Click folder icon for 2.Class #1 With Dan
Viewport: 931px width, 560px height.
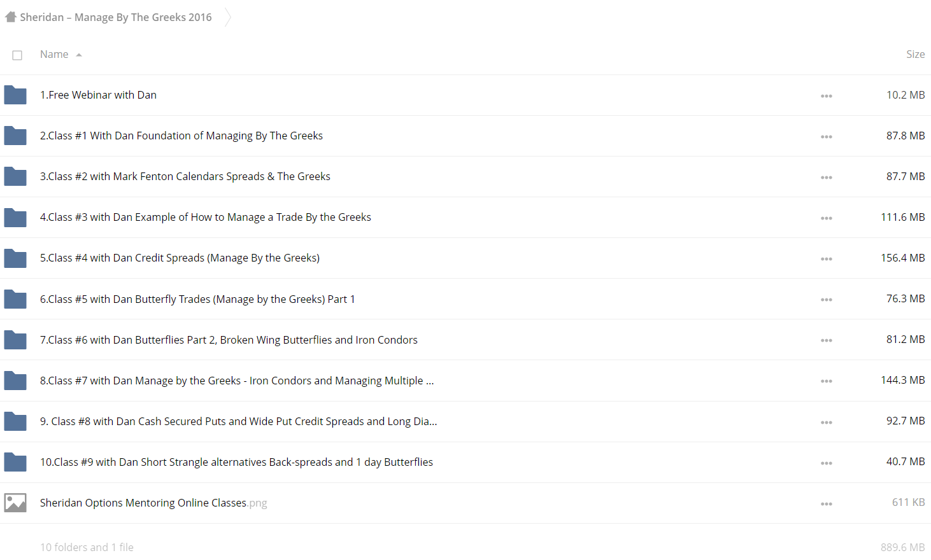click(15, 136)
